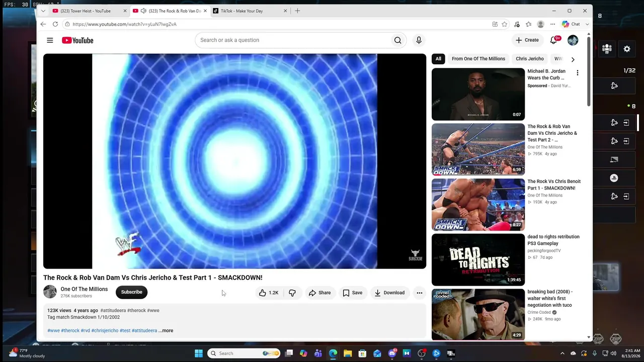The height and width of the screenshot is (362, 644).
Task: Open the Copilot Chat button in the browser
Action: click(571, 24)
